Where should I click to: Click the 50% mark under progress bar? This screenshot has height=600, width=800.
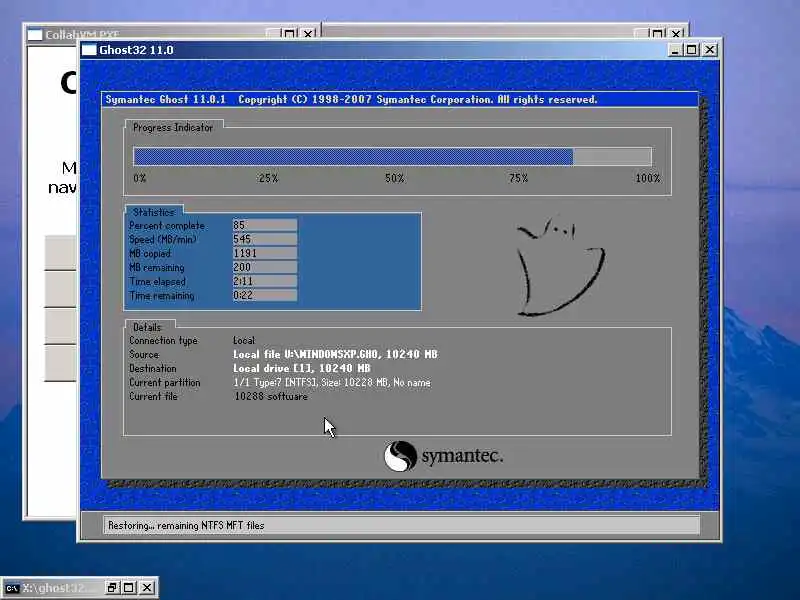pyautogui.click(x=394, y=178)
